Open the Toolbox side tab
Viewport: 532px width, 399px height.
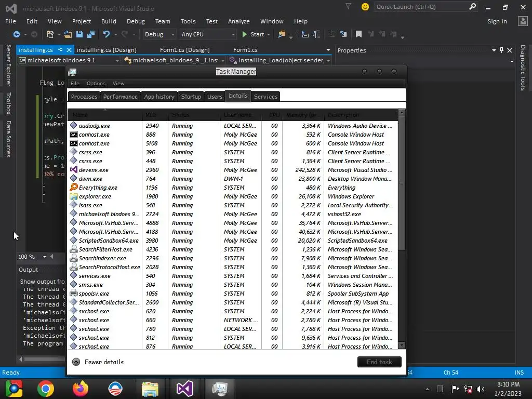(x=8, y=103)
